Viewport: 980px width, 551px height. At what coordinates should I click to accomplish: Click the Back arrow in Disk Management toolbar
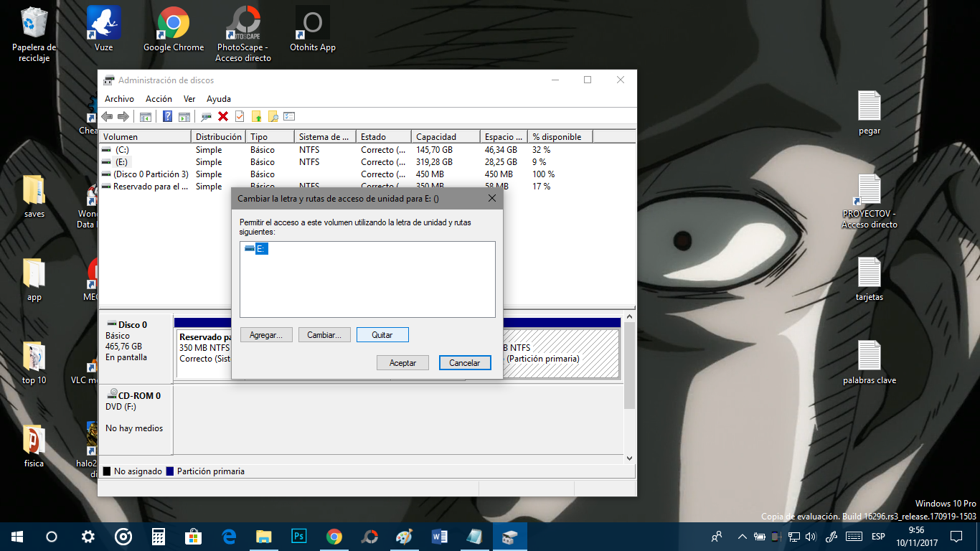(x=107, y=116)
